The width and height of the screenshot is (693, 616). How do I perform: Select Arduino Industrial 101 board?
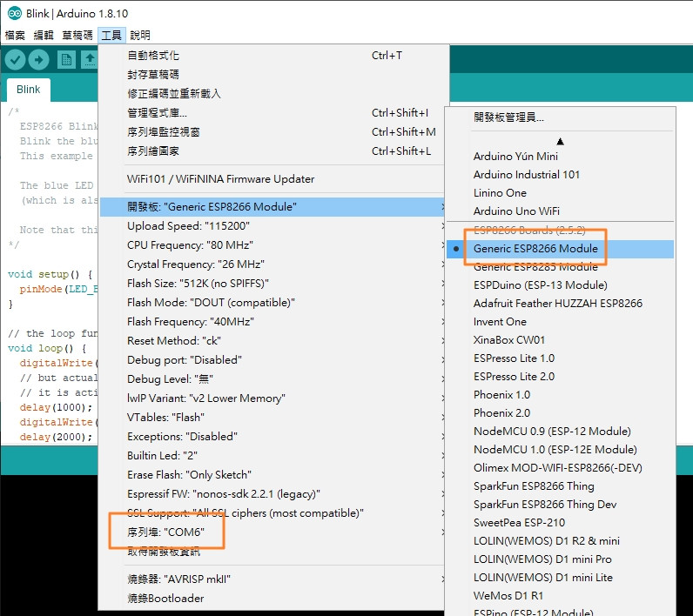(x=560, y=175)
